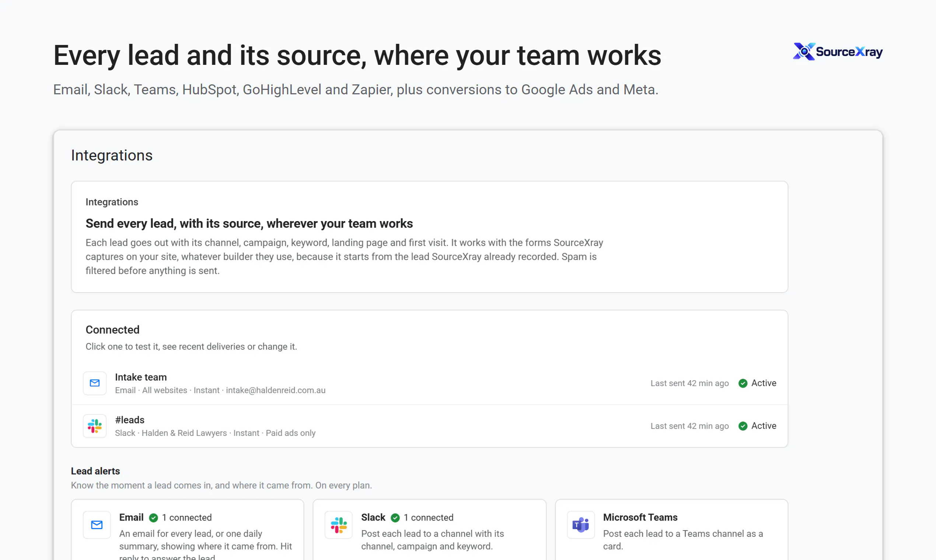Click '1 connected' in the Email card

click(x=187, y=517)
